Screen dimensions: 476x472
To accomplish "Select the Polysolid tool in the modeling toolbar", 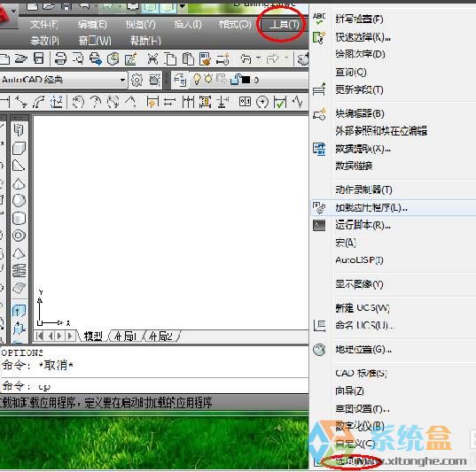I will 19,130.
